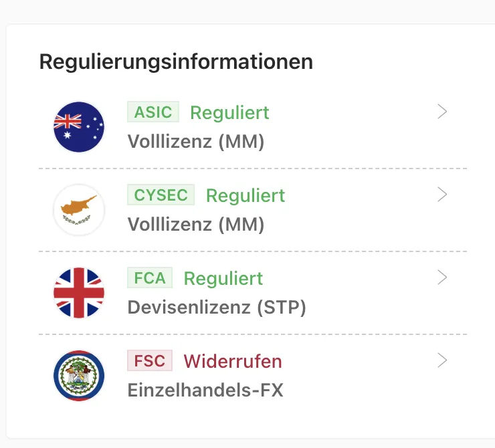The image size is (495, 448).
Task: Select the green CYSEC badge
Action: coord(161,195)
